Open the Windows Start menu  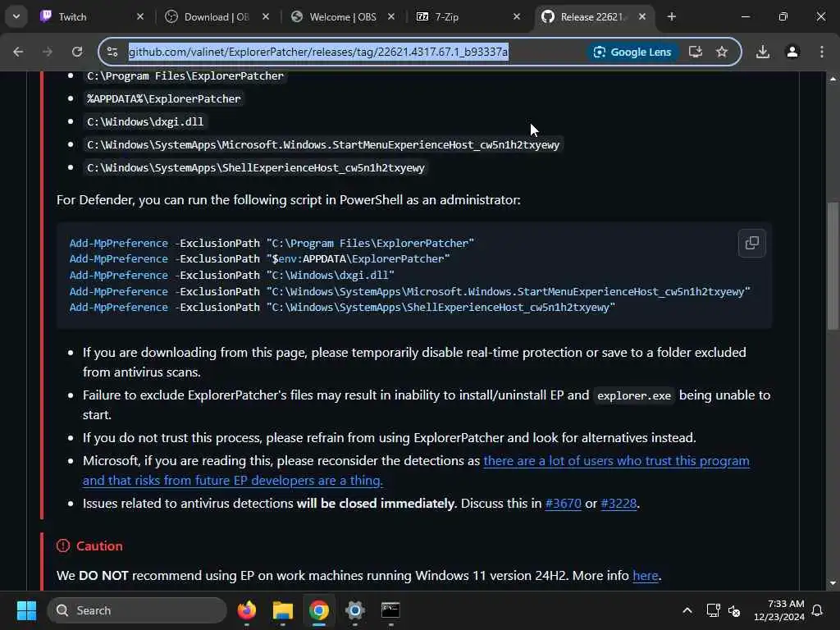26,610
